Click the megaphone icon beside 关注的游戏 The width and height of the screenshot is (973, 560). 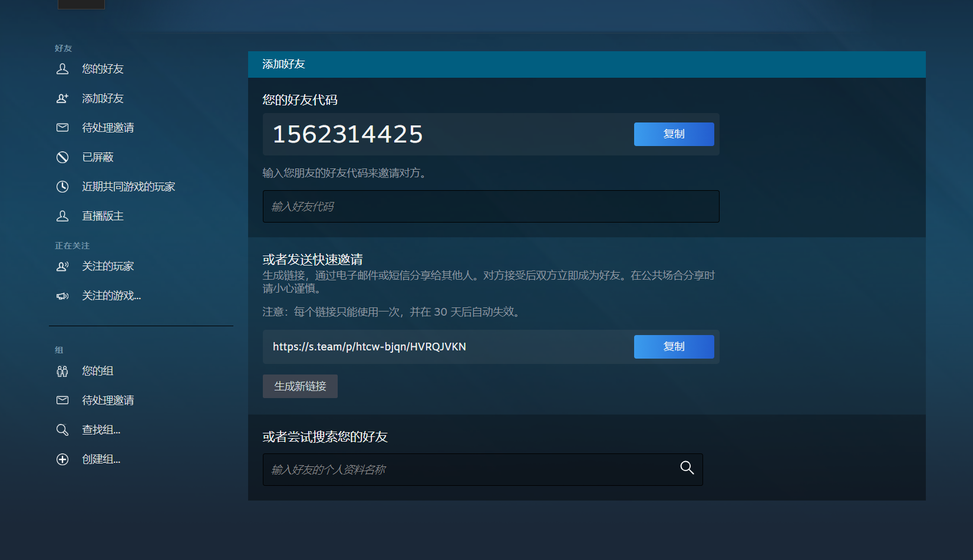click(x=62, y=296)
